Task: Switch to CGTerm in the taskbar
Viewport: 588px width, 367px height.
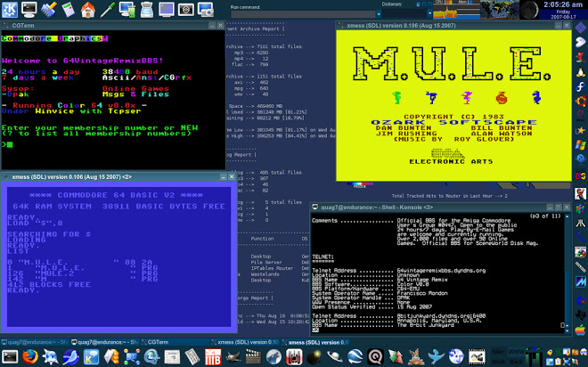Action: point(175,342)
